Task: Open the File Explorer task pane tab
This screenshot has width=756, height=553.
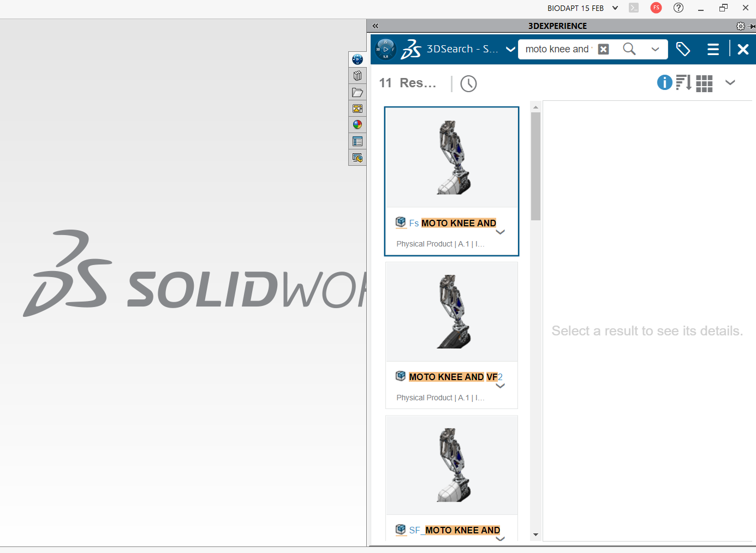Action: click(x=358, y=92)
